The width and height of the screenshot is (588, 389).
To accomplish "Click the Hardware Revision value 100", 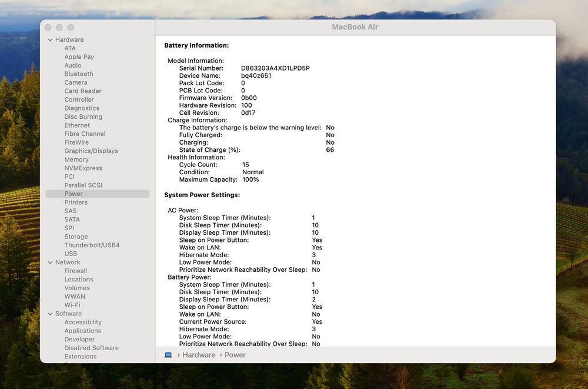I will pyautogui.click(x=246, y=105).
